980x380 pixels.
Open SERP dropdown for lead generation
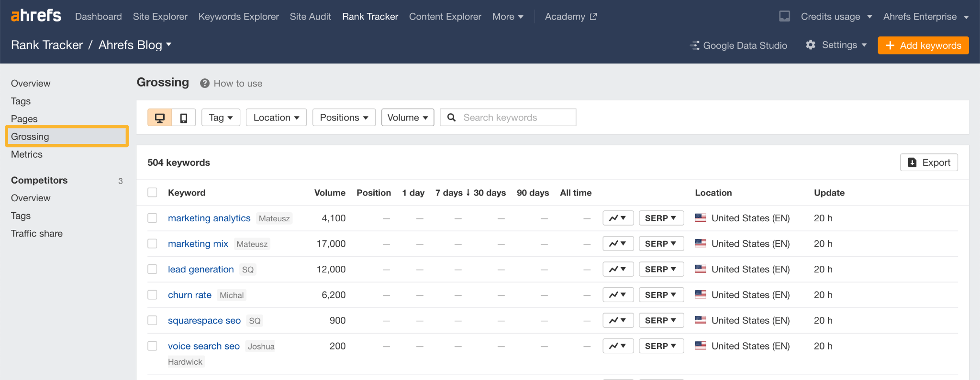click(x=661, y=269)
